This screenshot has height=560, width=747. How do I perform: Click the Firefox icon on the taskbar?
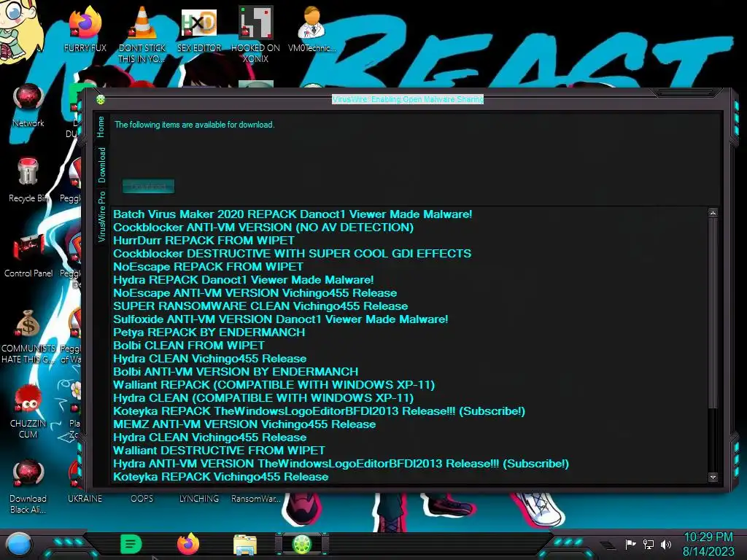(x=188, y=544)
